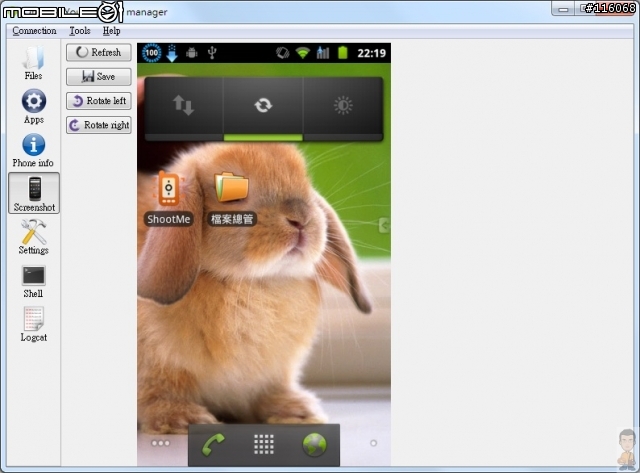Toggle auto-sync widget button
640x473 pixels.
coord(263,106)
